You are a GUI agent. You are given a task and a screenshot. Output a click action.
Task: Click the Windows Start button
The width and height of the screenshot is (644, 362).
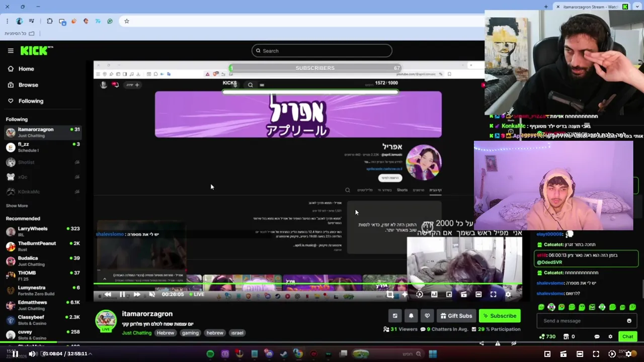click(x=433, y=354)
